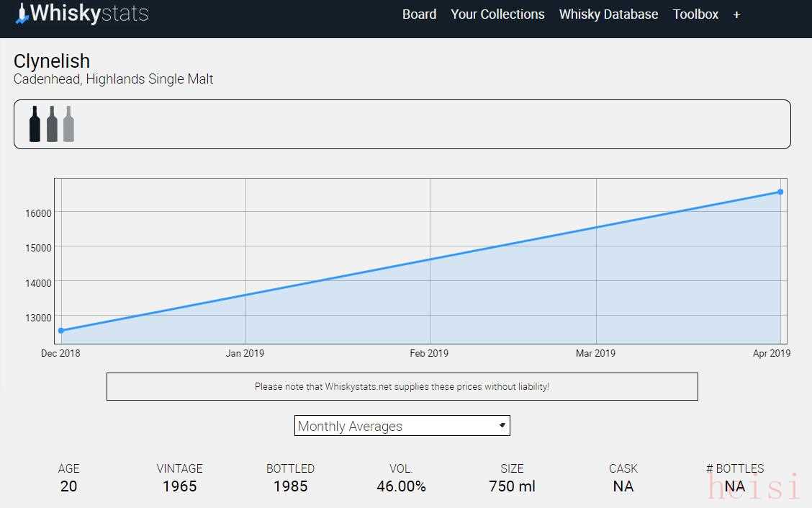Open the Toolbox menu
The height and width of the screenshot is (508, 812).
(695, 14)
